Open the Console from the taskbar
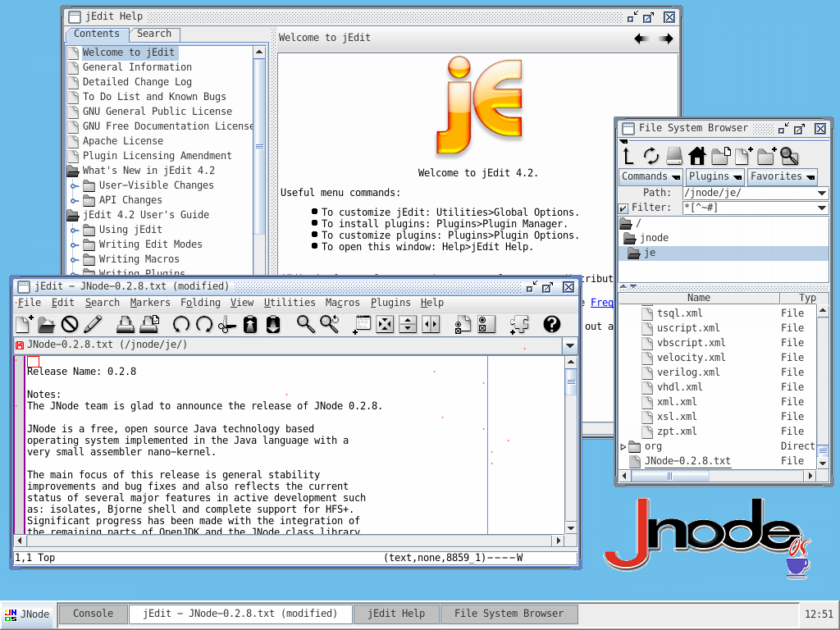Viewport: 840px width, 630px height. click(x=93, y=613)
